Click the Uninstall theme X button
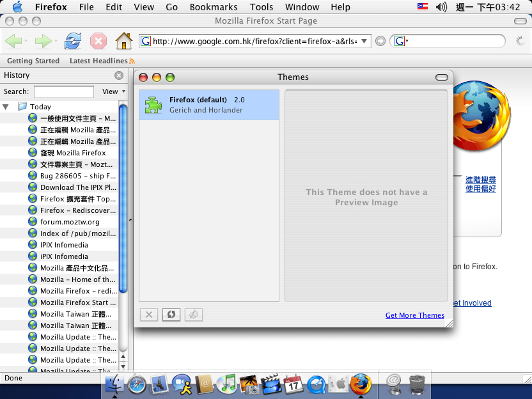Screen dimensions: 532x399 coord(149,315)
